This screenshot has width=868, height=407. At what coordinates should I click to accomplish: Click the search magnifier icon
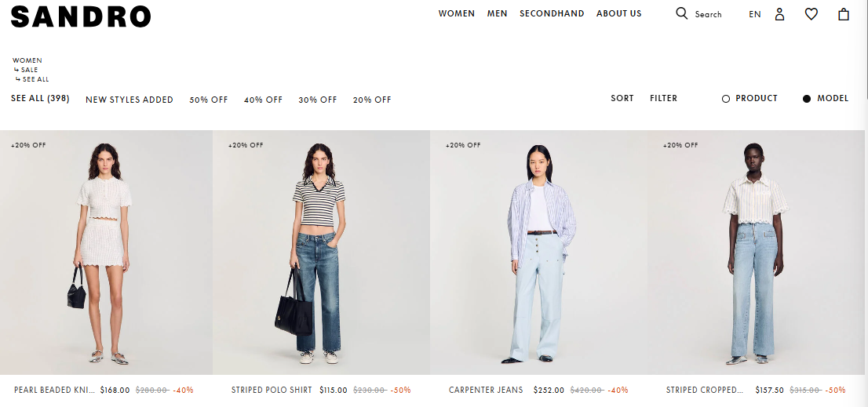tap(681, 13)
